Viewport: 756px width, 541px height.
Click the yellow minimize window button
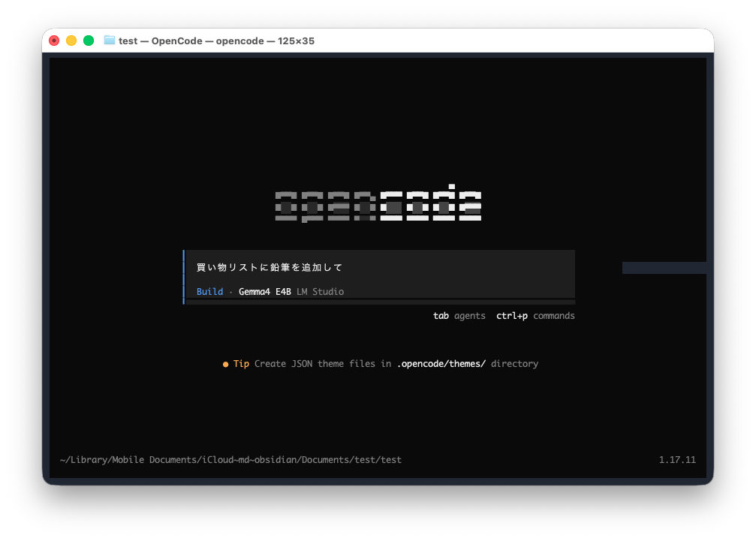(x=71, y=41)
